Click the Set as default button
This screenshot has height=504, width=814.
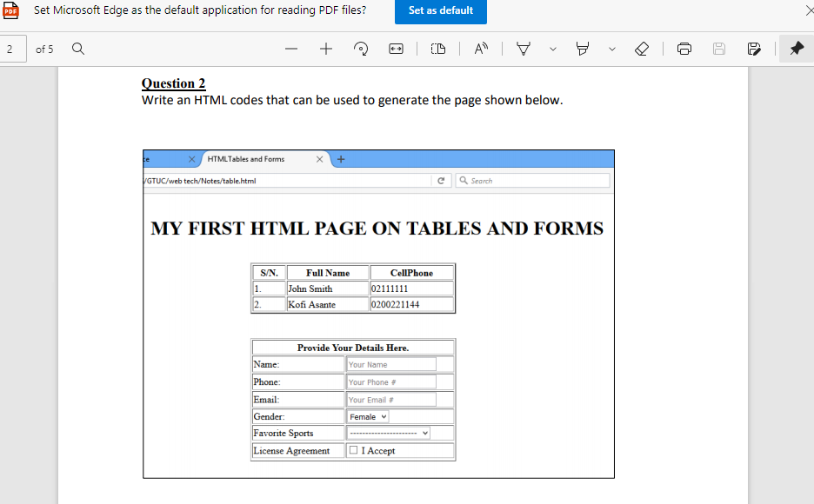[440, 11]
